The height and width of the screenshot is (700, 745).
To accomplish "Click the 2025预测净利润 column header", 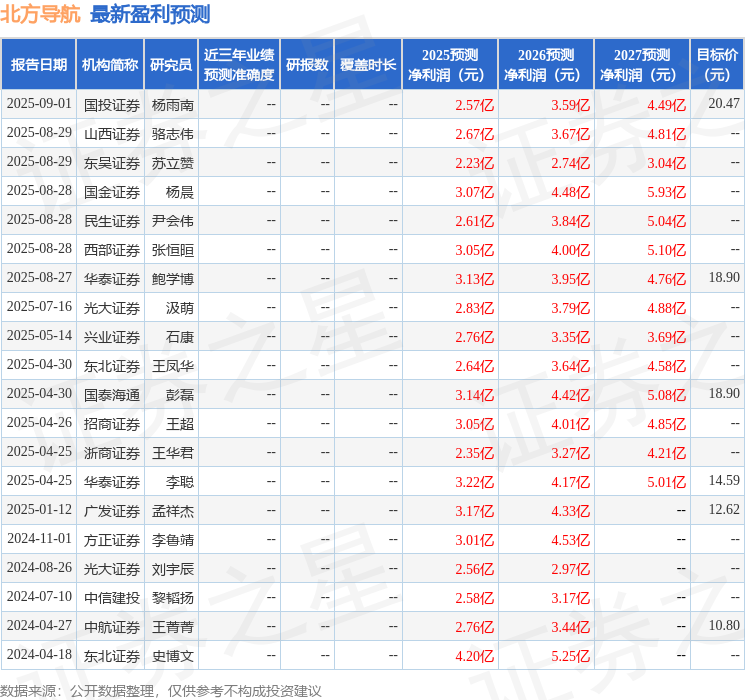I will (x=450, y=65).
